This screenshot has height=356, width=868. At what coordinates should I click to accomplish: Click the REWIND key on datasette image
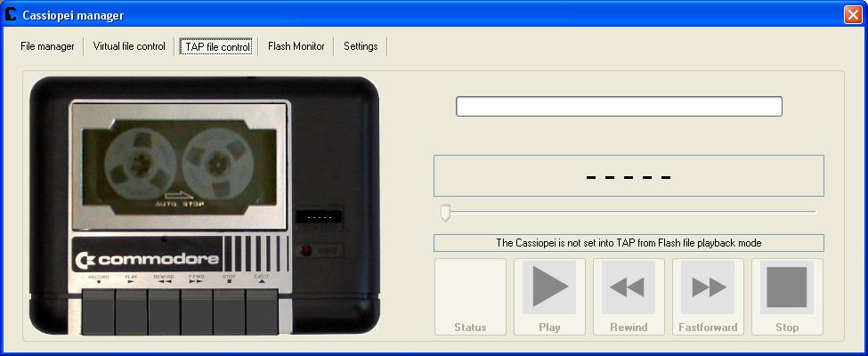(x=164, y=311)
